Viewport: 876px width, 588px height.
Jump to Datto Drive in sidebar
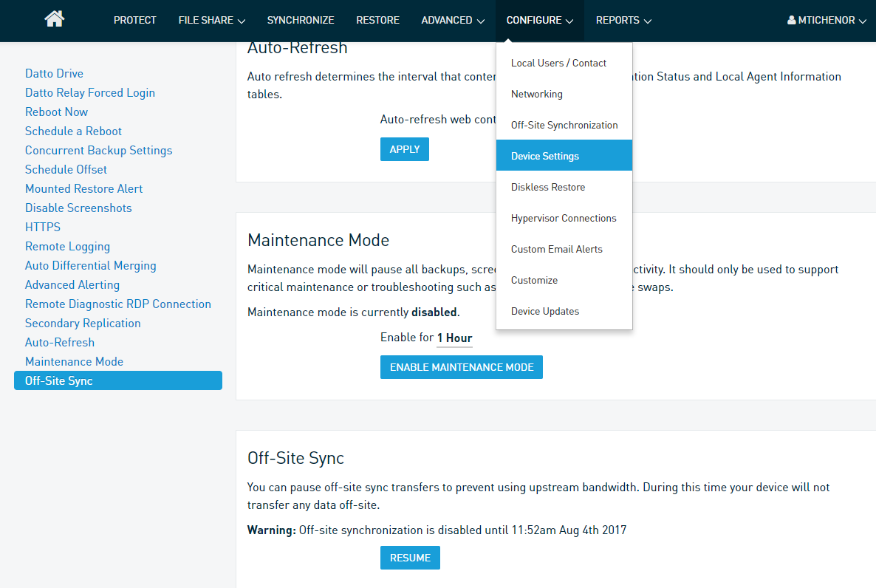pyautogui.click(x=54, y=74)
